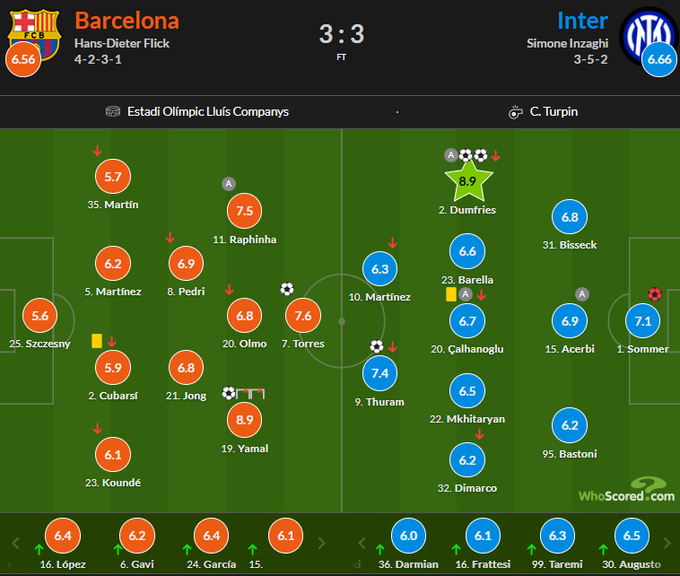Click Dumfries' star rating 8.9
Screen dimensions: 680x576
(x=467, y=182)
